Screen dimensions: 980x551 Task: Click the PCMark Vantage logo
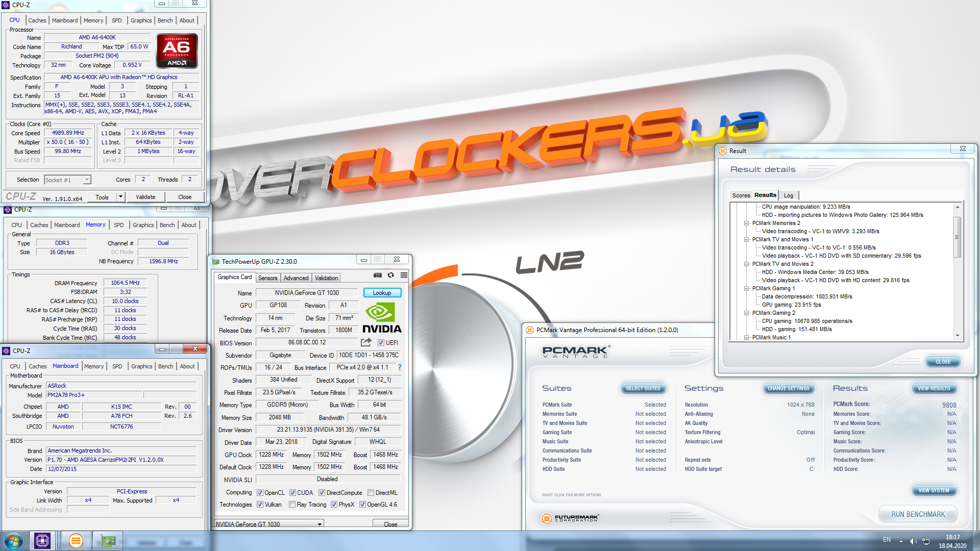coord(576,352)
